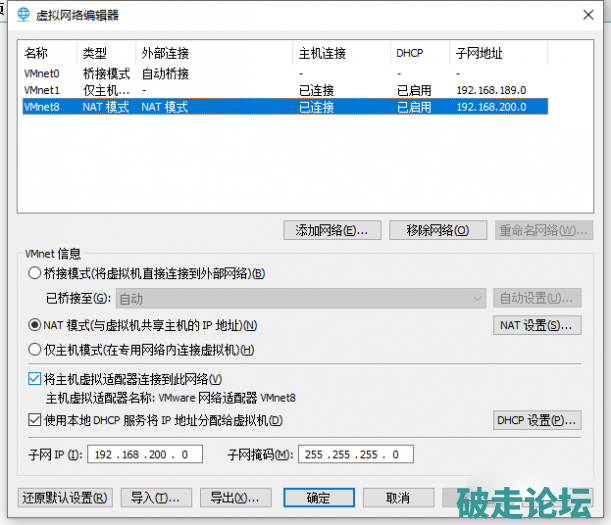Click the 名称 column header
The height and width of the screenshot is (525, 611).
[36, 52]
